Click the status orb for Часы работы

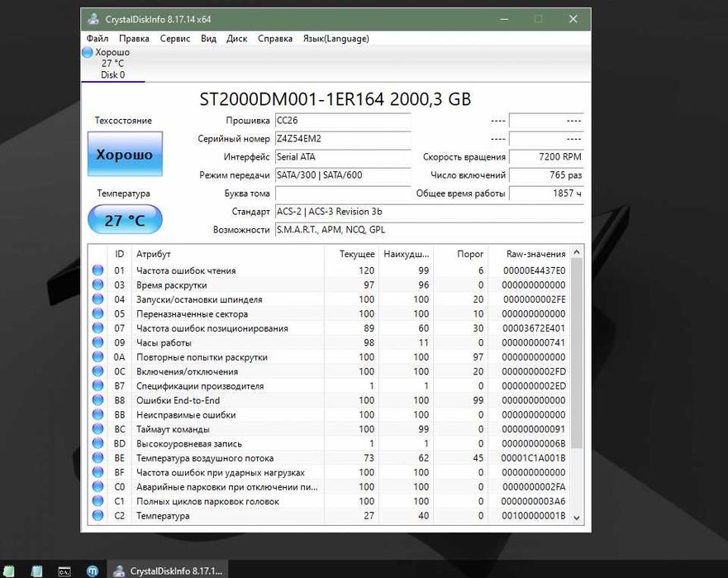pyautogui.click(x=98, y=342)
